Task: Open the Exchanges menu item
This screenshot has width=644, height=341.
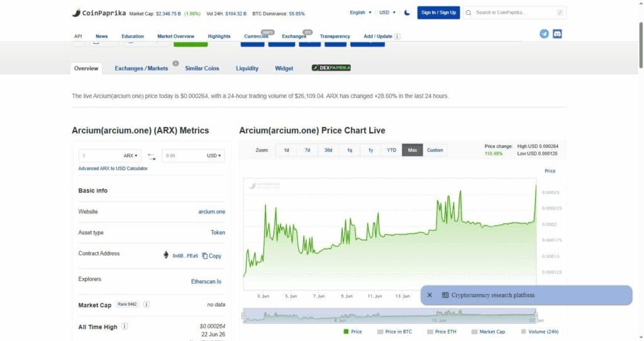Action: coord(294,36)
